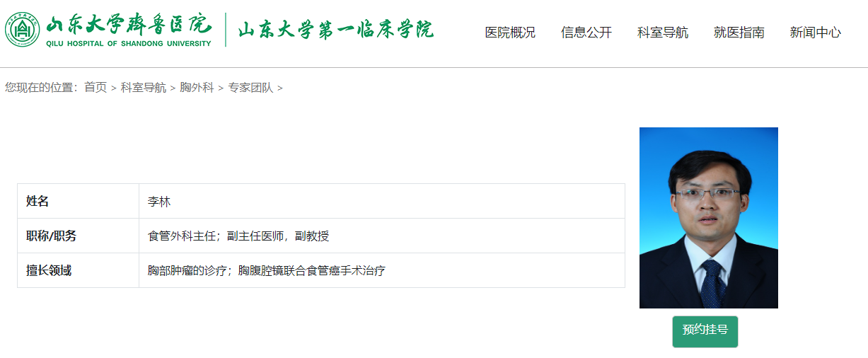The image size is (868, 358).
Task: Click the 山东大学第一临床学院 title text
Action: [335, 30]
